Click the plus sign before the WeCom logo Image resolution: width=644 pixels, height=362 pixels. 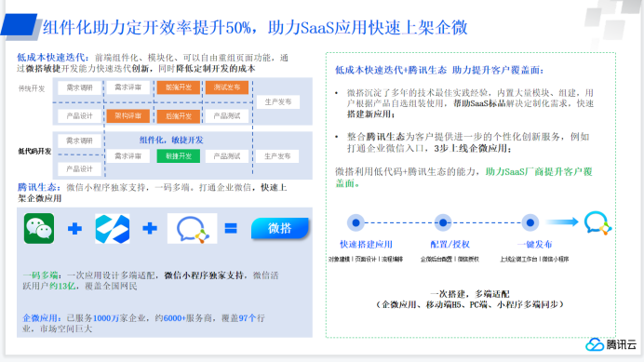pos(150,228)
